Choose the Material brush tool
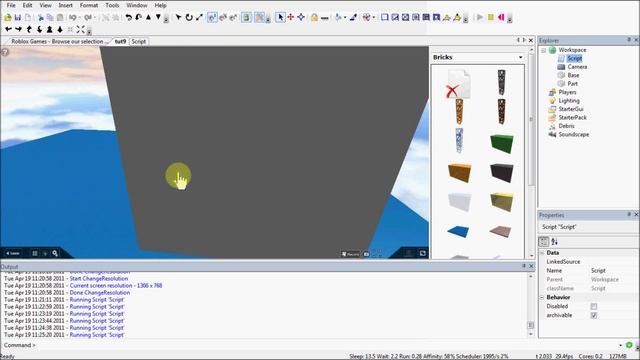The width and height of the screenshot is (640, 360). 353,18
